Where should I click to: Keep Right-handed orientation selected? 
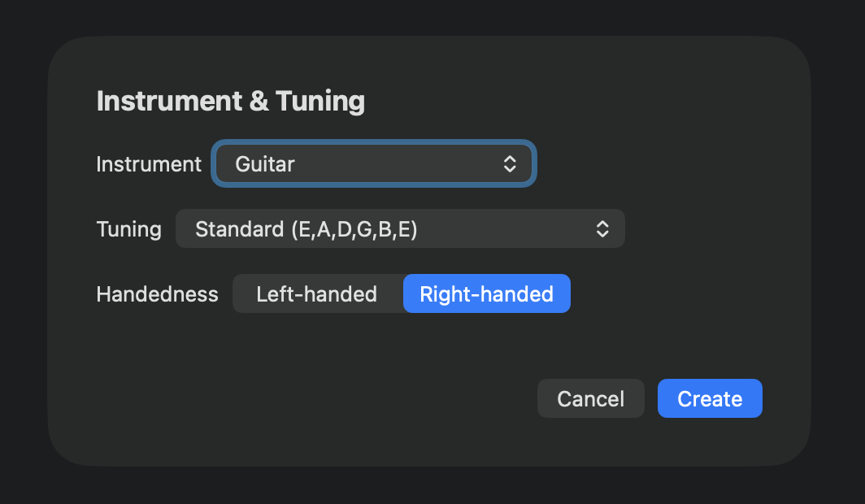click(486, 293)
